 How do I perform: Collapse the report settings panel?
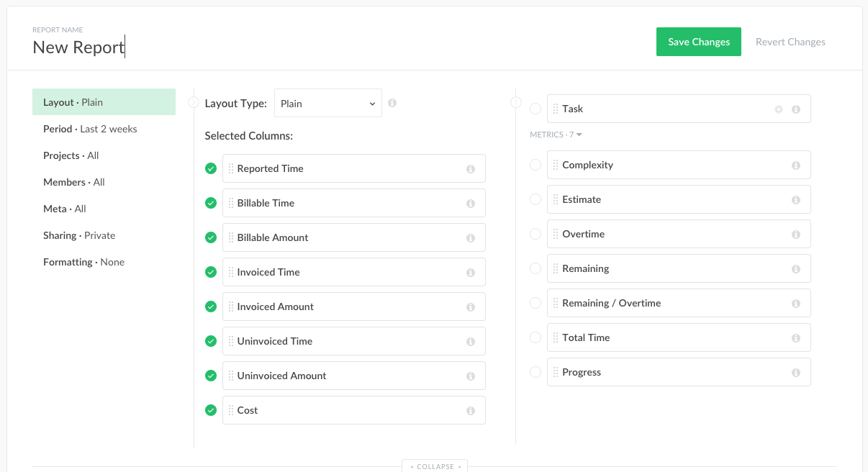point(435,466)
